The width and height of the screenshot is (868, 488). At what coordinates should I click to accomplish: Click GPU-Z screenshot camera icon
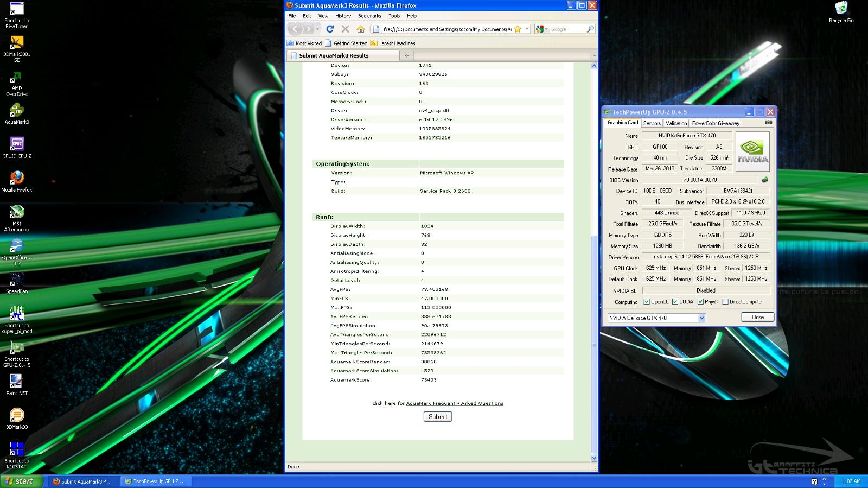pos(768,123)
